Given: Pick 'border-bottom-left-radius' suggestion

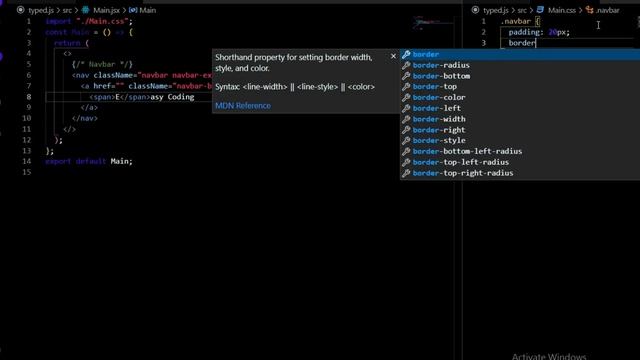Looking at the screenshot, I should coord(520,151).
